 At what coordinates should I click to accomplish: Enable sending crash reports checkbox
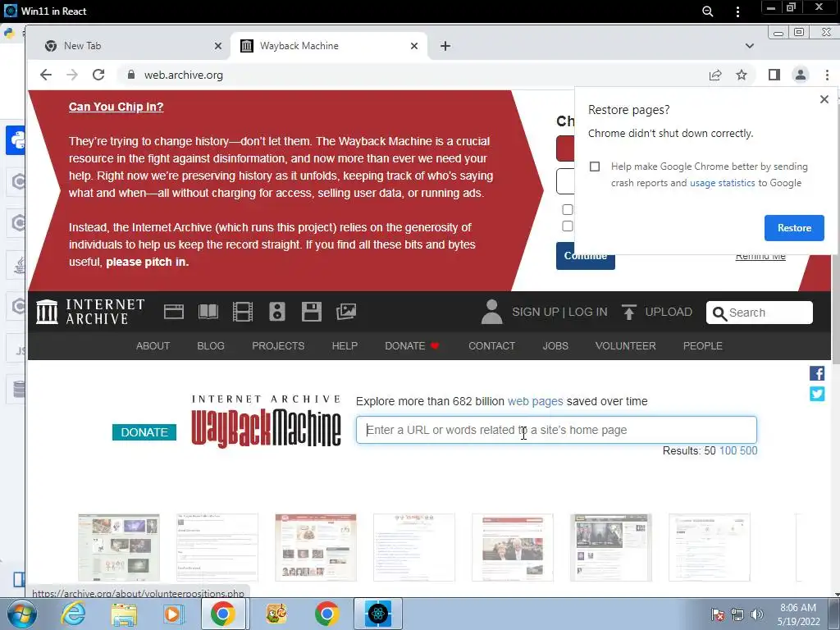click(x=595, y=167)
